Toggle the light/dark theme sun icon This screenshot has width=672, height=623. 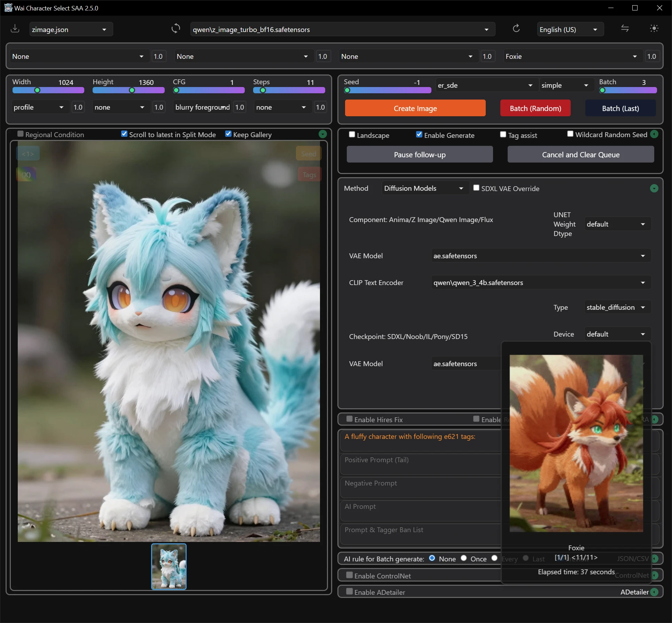coord(654,29)
